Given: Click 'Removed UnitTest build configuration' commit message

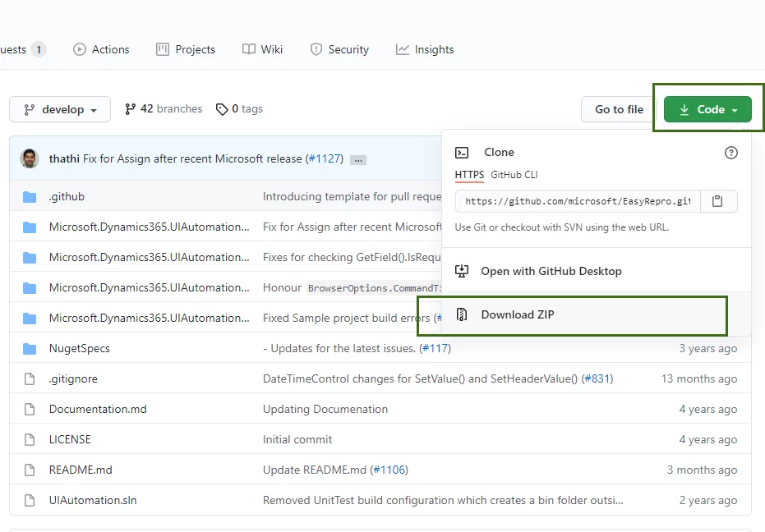Looking at the screenshot, I should [443, 500].
